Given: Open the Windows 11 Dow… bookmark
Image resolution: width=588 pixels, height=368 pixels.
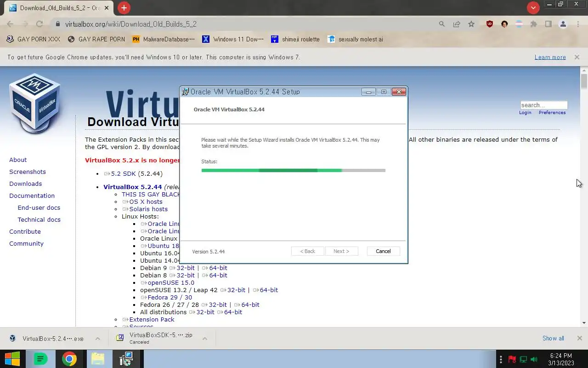Looking at the screenshot, I should [233, 39].
